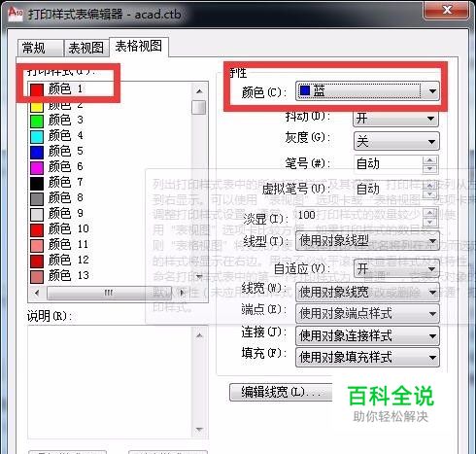This screenshot has width=476, height=454.
Task: Click plot style list horizontal scrollbar thumb
Action: click(x=109, y=293)
